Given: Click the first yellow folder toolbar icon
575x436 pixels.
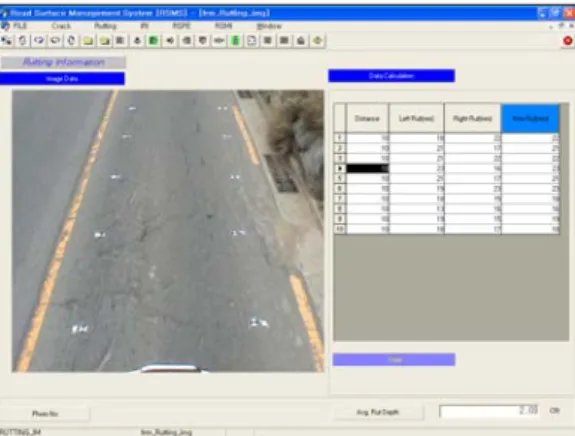Looking at the screenshot, I should (88, 41).
